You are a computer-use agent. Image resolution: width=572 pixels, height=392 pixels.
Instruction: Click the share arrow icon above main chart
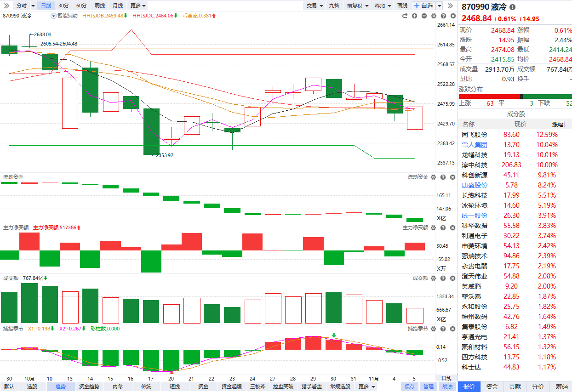405,16
